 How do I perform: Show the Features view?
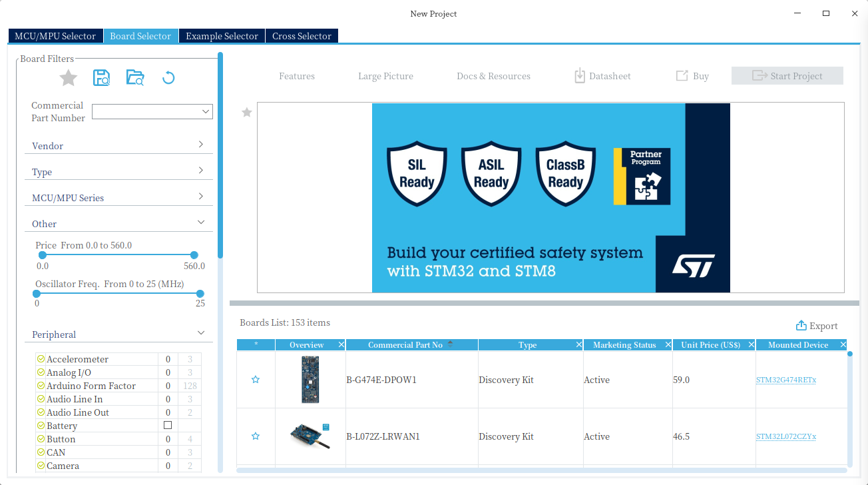(297, 76)
